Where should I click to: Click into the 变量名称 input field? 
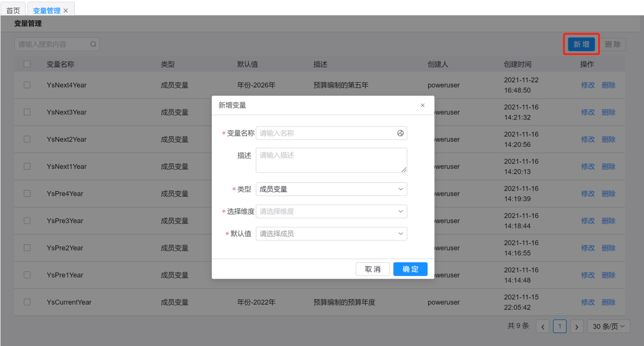[x=325, y=133]
